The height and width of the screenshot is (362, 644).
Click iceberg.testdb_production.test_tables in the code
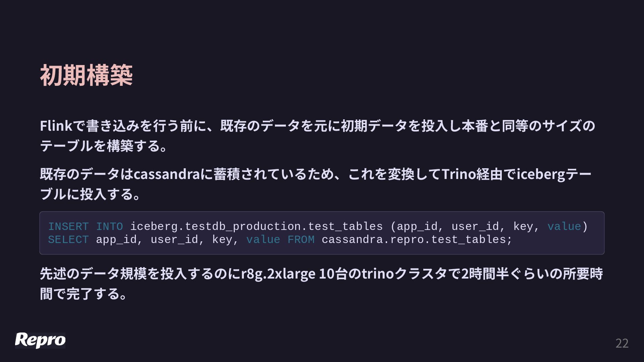256,227
